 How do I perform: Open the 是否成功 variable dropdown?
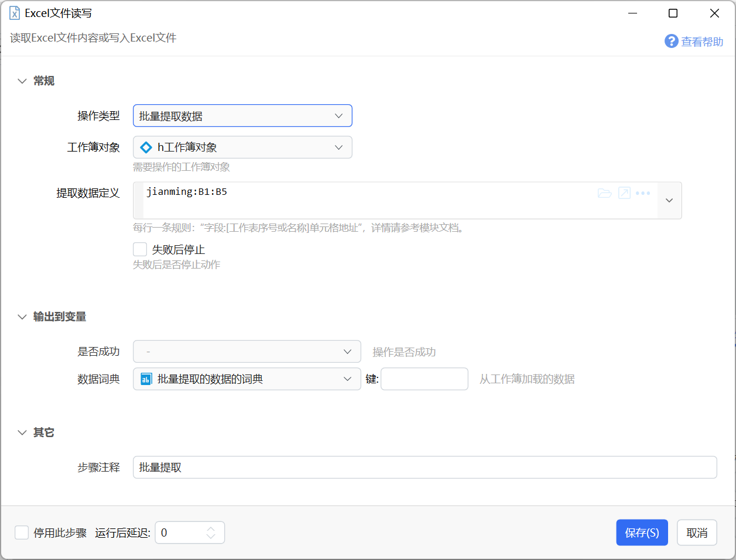pyautogui.click(x=247, y=352)
